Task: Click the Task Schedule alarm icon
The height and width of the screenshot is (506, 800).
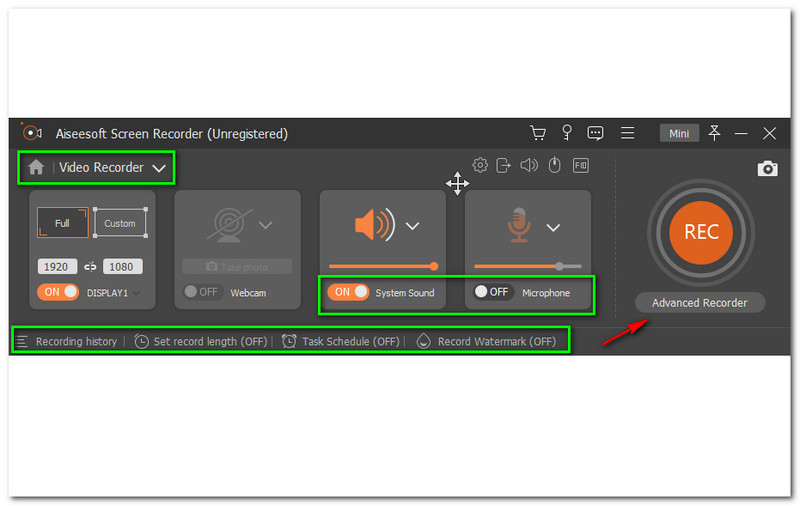Action: (289, 341)
